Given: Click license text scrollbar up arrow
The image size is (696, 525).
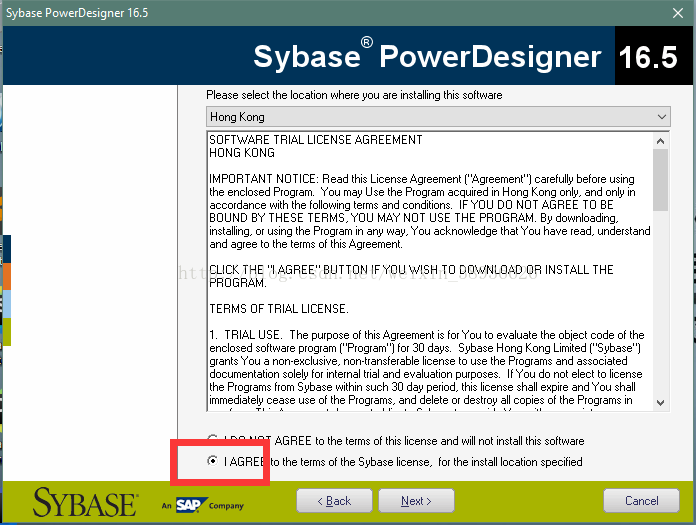Looking at the screenshot, I should point(660,141).
